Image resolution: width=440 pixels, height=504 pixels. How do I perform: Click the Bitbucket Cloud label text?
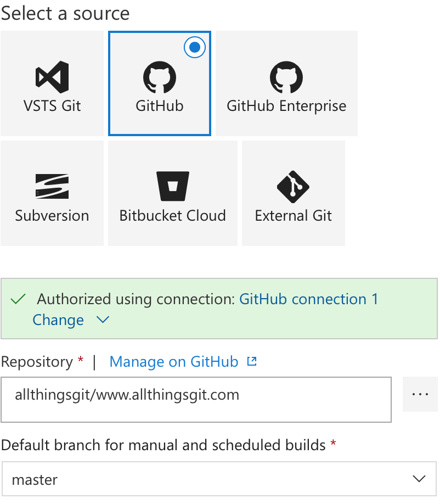pos(173,215)
